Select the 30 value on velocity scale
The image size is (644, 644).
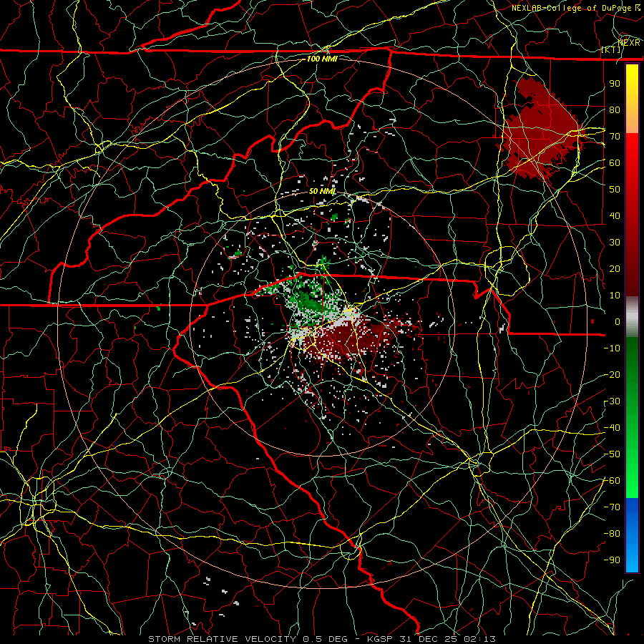[615, 243]
